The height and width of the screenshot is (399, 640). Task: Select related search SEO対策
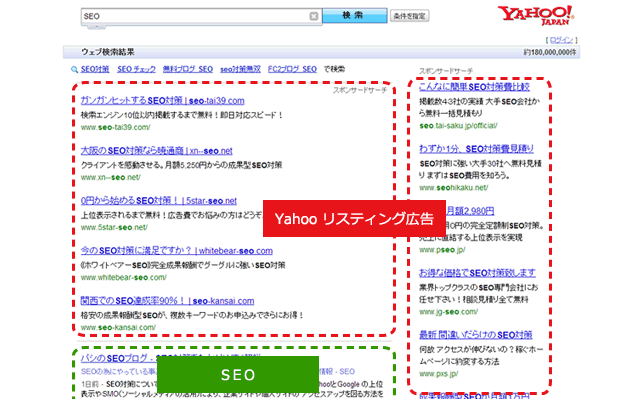point(95,69)
